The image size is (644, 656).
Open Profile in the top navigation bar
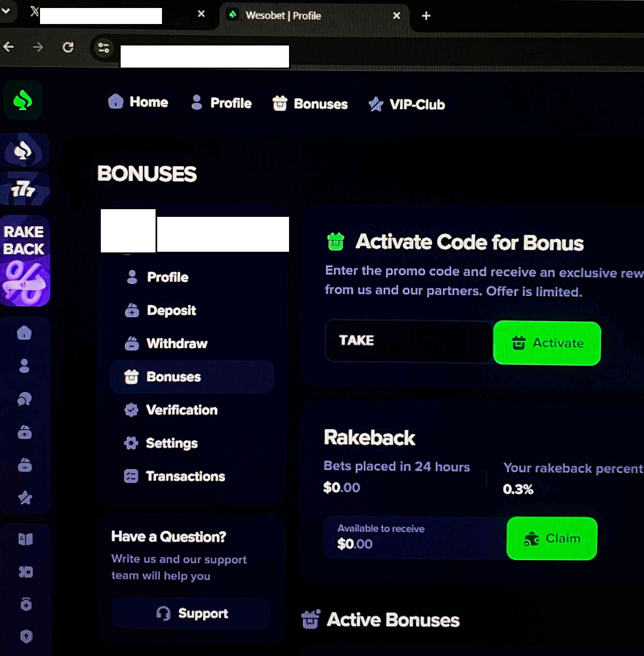(x=221, y=102)
